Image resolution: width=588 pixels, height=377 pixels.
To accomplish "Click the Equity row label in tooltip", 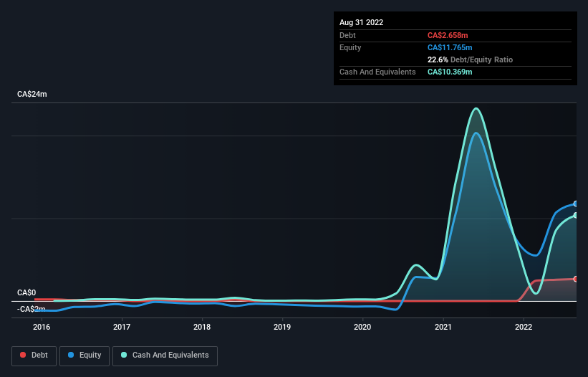I will (x=350, y=47).
